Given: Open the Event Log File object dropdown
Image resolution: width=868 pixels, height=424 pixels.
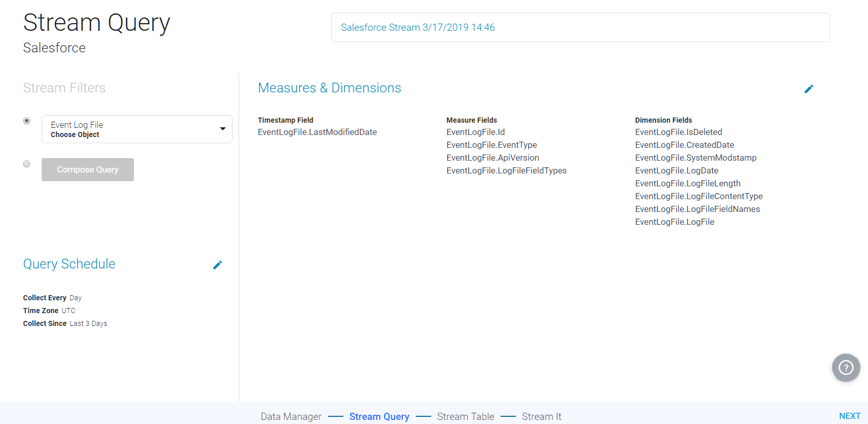Looking at the screenshot, I should 137,129.
